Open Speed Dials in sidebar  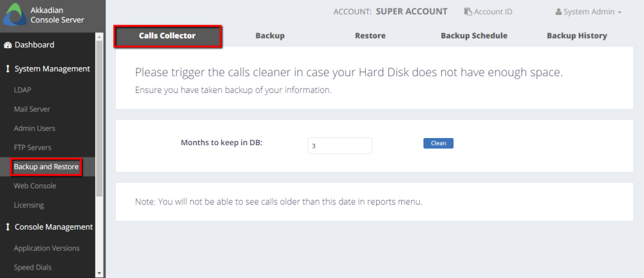(x=33, y=267)
